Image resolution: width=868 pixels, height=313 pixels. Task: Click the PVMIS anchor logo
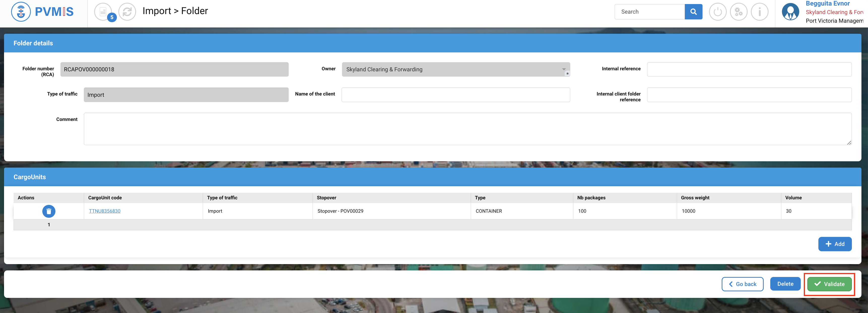click(x=21, y=12)
